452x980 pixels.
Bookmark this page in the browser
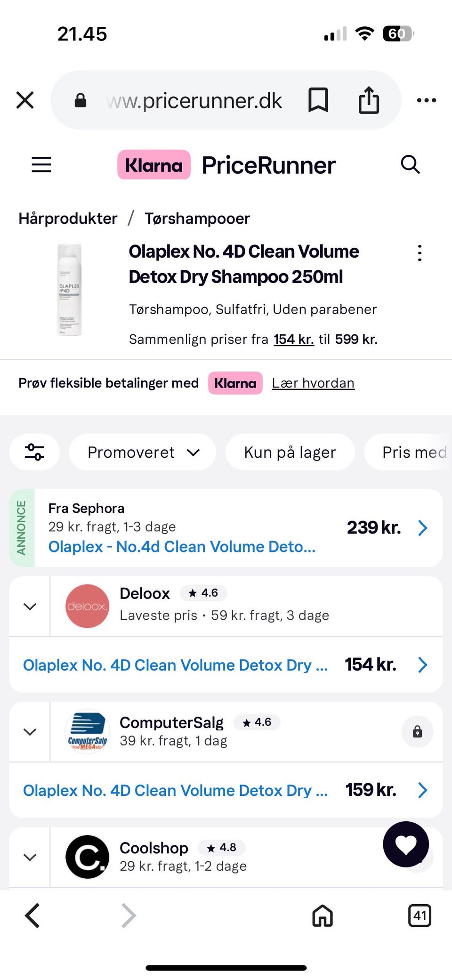[318, 100]
